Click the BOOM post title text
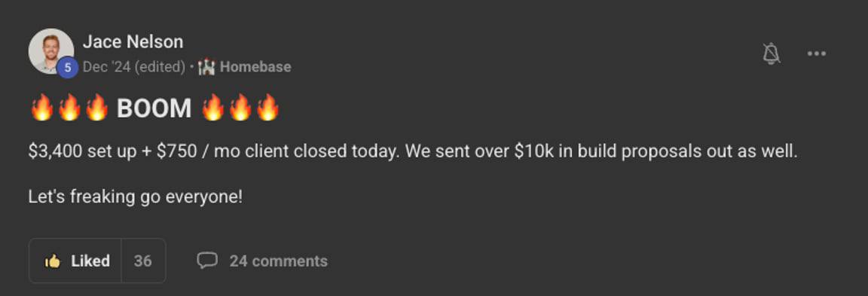Image resolution: width=868 pixels, height=296 pixels. pyautogui.click(x=154, y=108)
